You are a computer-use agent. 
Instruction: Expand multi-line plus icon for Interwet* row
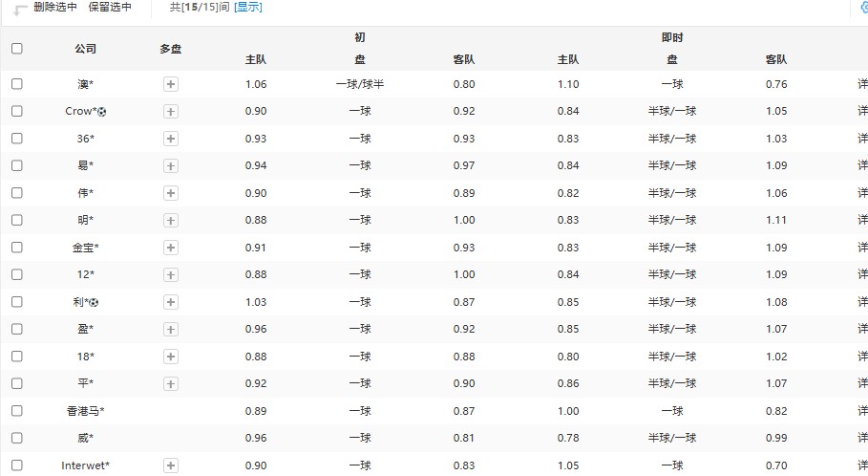coord(171,465)
